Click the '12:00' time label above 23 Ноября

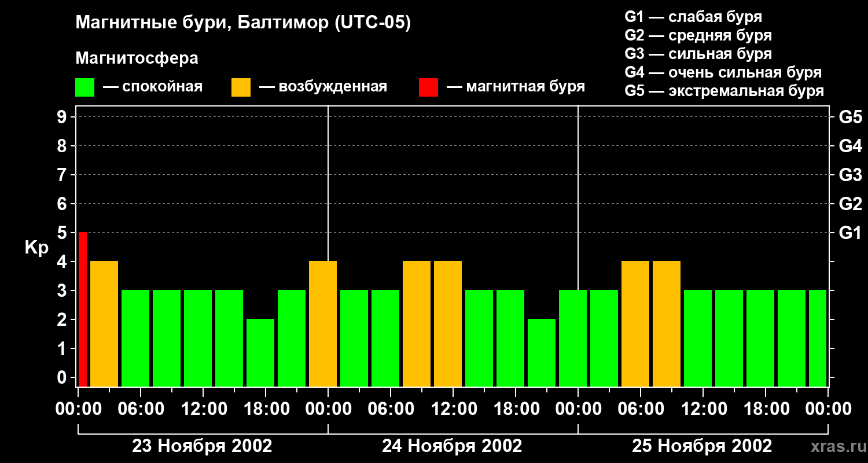(203, 409)
